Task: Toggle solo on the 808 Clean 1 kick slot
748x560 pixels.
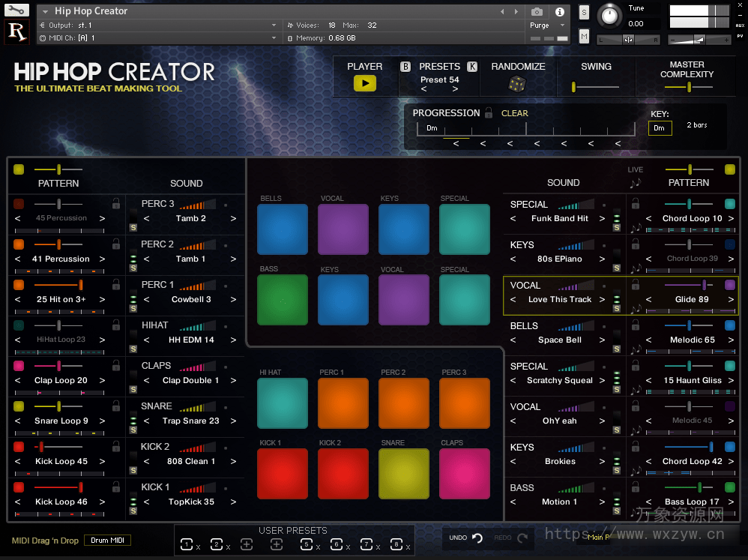Action: 133,469
